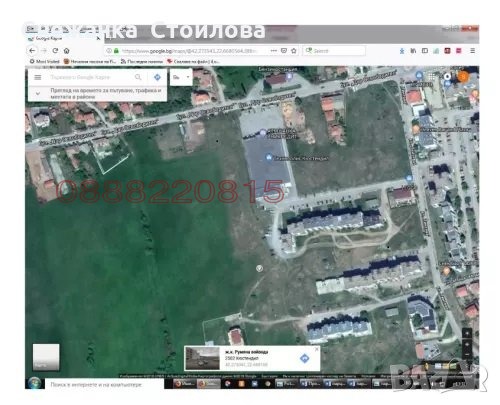The image size is (500, 405).
Task: Click the magnifier search icon in Google Maps
Action: point(138,77)
